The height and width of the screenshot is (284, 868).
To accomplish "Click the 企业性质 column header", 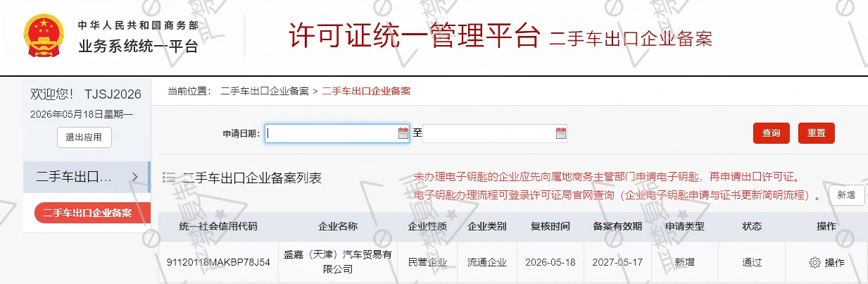I will tap(427, 226).
